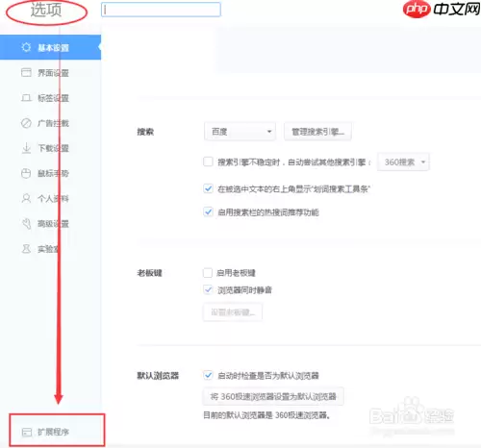481x448 pixels.
Task: Click the extensions icon beside 扩展程序
Action: [x=26, y=432]
